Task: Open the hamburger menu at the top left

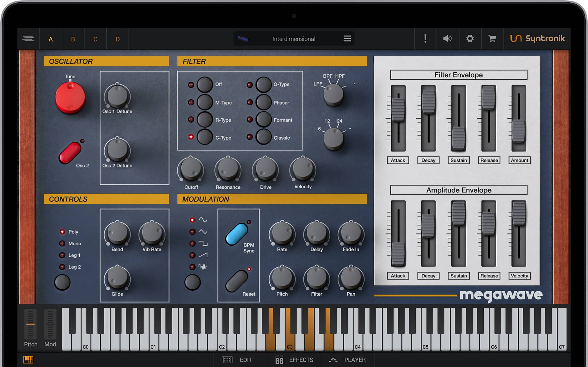Action: (28, 38)
